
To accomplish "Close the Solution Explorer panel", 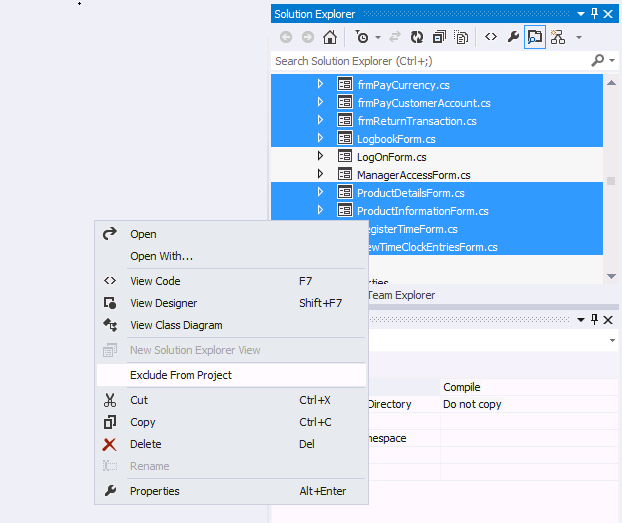I will coord(608,14).
